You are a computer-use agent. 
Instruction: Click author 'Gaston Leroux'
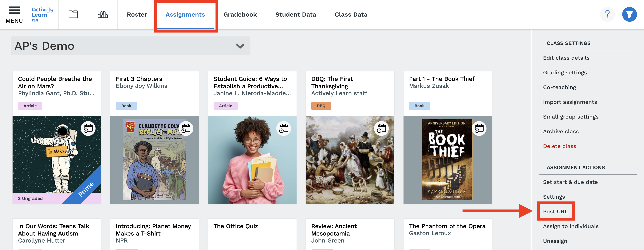[430, 233]
